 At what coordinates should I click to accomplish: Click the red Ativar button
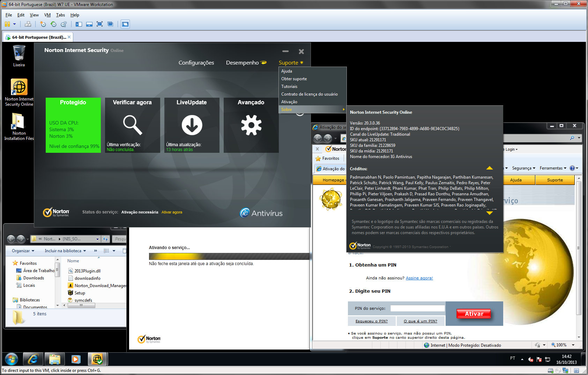pos(474,314)
